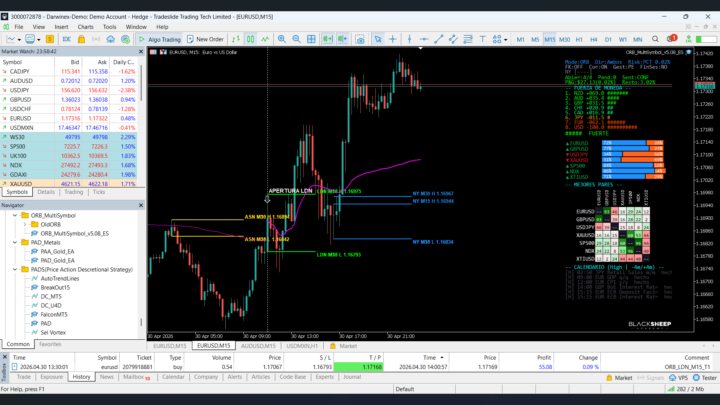The image size is (720, 405).
Task: Switch timeframe to M30
Action: 564,39
